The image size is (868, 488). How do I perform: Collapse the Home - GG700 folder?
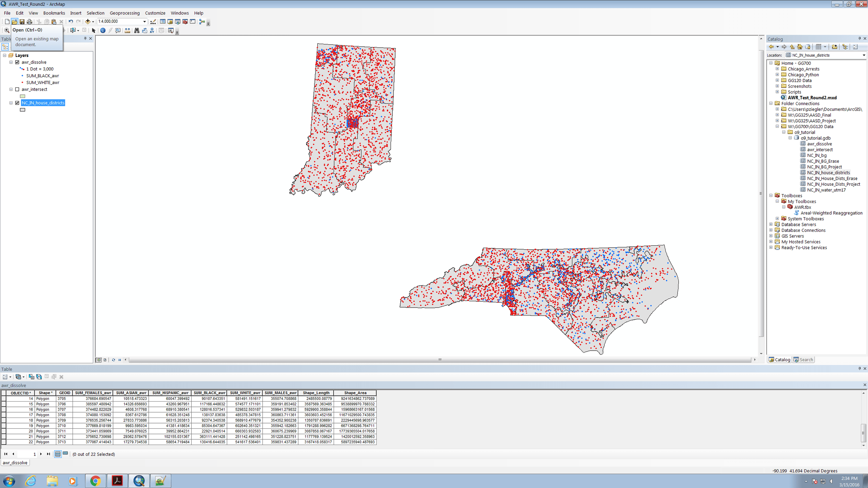point(771,63)
